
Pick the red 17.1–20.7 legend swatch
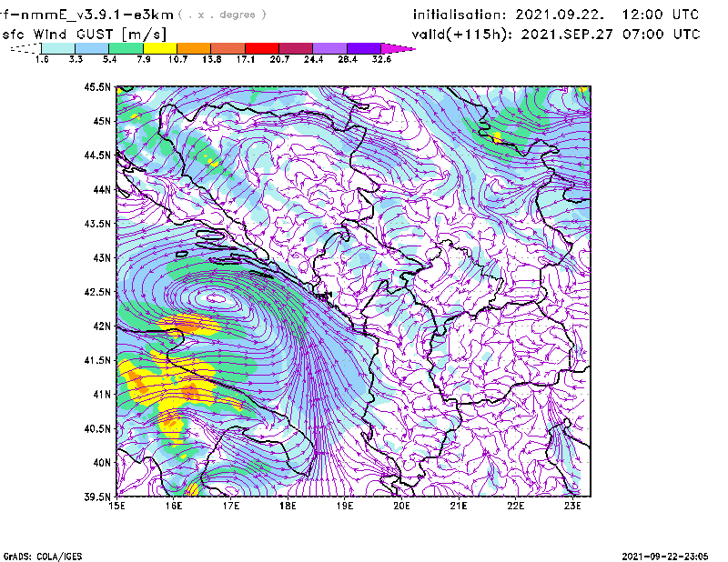click(262, 48)
